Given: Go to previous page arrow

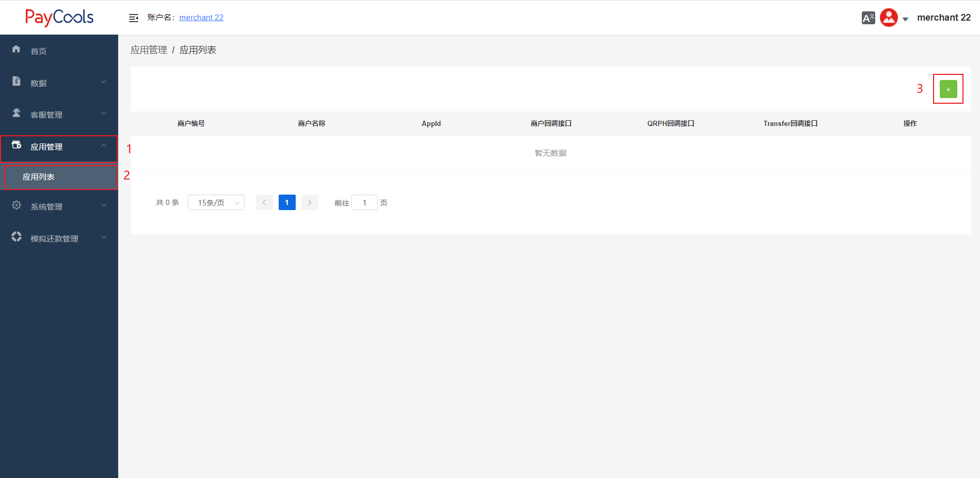Looking at the screenshot, I should (x=264, y=202).
